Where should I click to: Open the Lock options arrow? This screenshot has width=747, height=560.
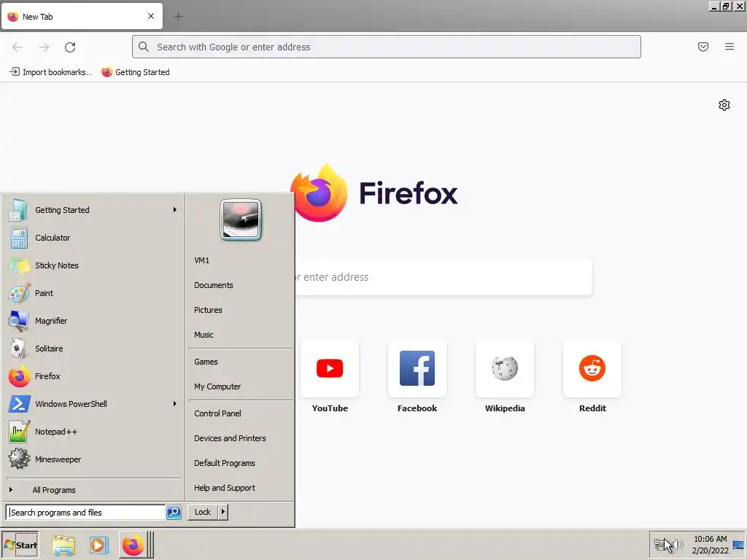click(x=223, y=512)
